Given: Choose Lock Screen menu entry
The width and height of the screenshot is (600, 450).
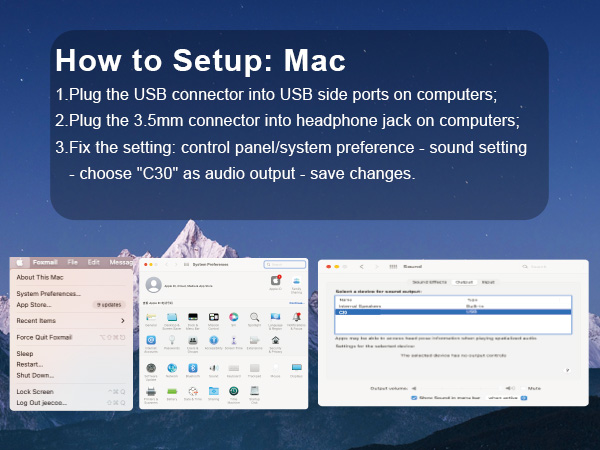Looking at the screenshot, I should (x=71, y=391).
